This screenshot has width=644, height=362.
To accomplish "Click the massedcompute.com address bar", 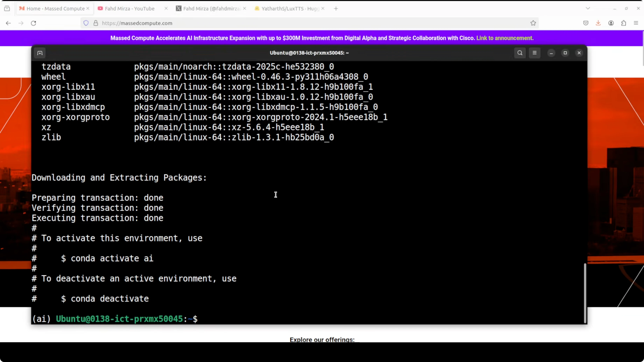I will click(x=300, y=23).
